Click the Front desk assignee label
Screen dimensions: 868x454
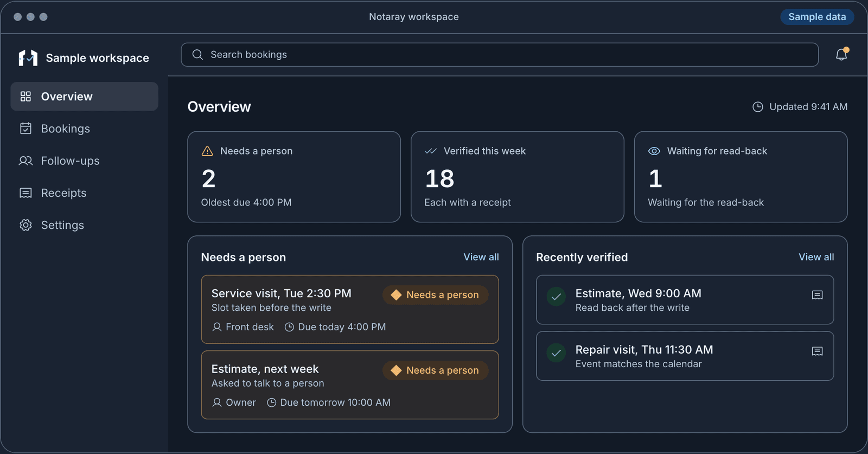click(x=250, y=327)
